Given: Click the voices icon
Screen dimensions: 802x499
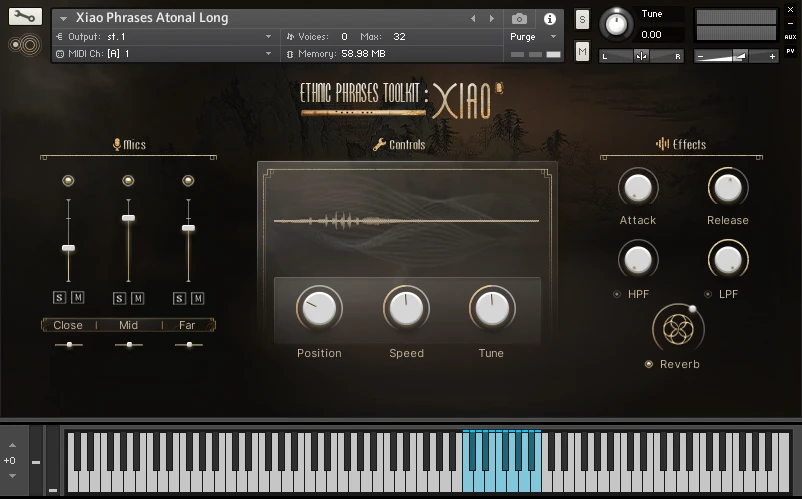Looking at the screenshot, I should pyautogui.click(x=290, y=36).
